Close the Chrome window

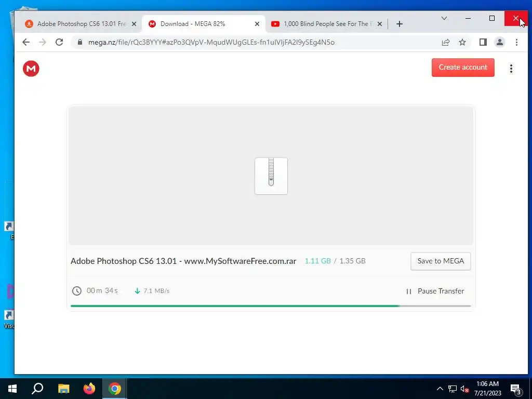click(x=516, y=18)
